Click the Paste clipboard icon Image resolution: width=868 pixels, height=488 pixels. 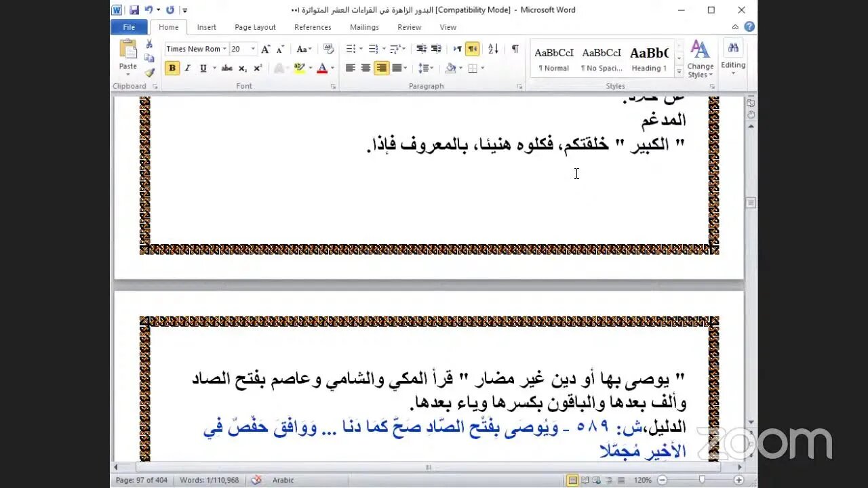coord(128,49)
